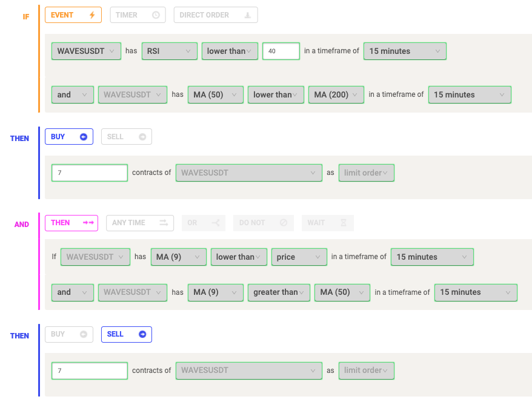The width and height of the screenshot is (532, 402).
Task: Switch the bottom action to BUY
Action: click(x=69, y=334)
